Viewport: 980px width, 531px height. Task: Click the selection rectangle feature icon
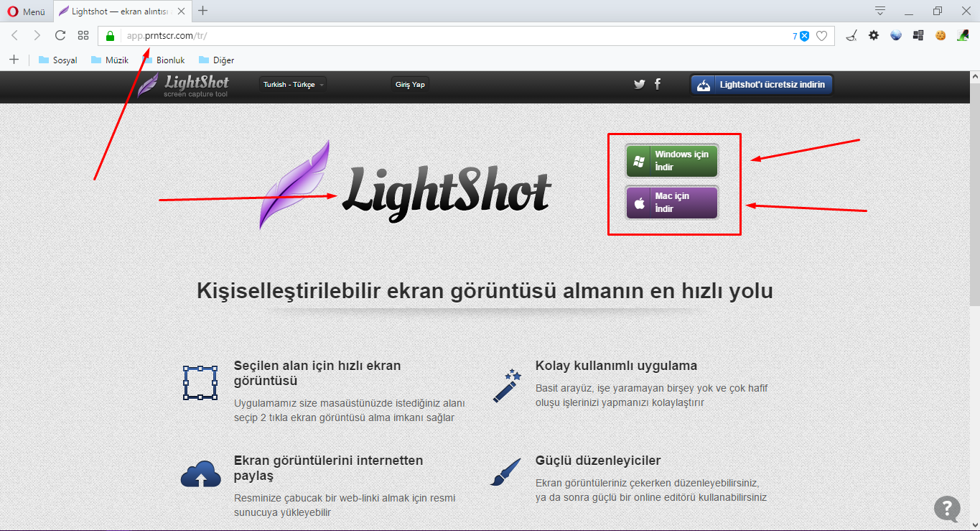200,382
